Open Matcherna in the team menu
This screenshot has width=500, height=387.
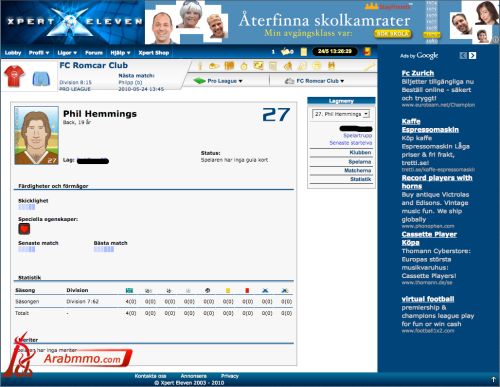[358, 170]
